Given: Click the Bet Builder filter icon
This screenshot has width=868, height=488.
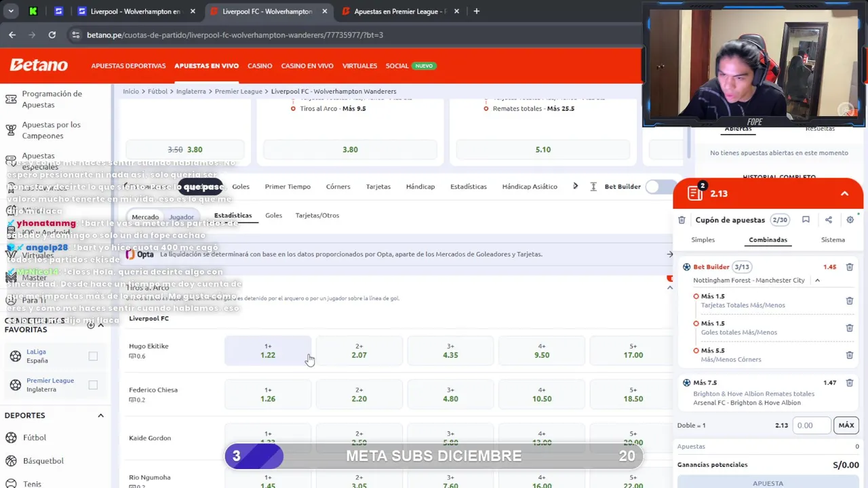Looking at the screenshot, I should point(593,186).
